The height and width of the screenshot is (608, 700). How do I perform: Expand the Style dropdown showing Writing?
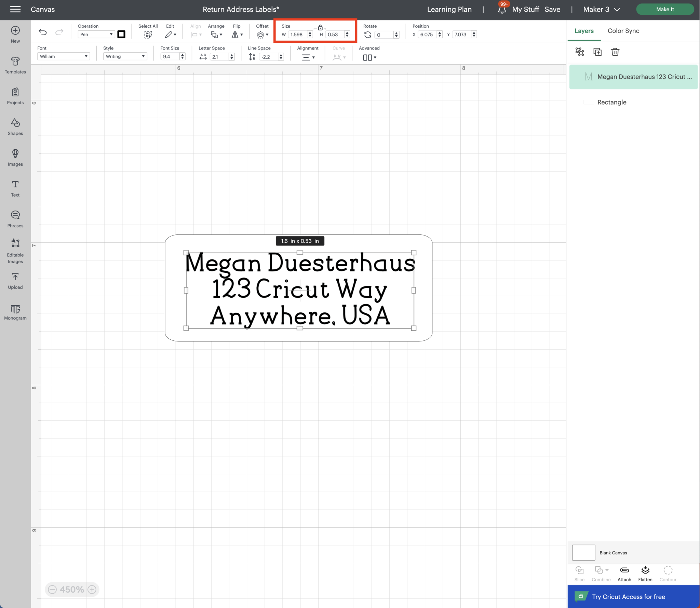(x=125, y=56)
